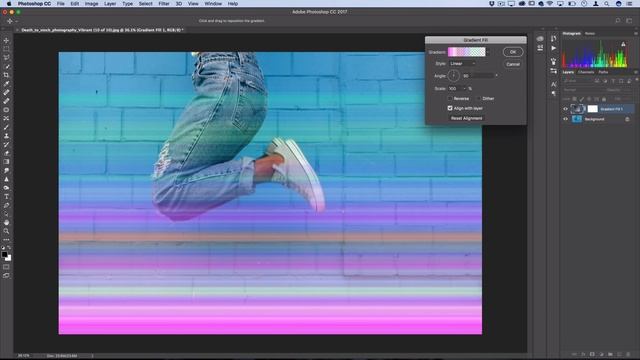
Task: Select the Move tool
Action: pos(6,40)
